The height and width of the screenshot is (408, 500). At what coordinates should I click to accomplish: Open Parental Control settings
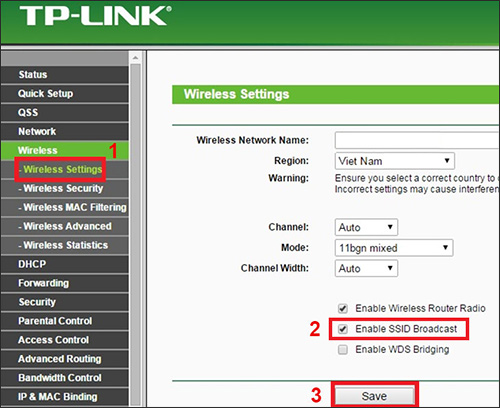click(x=64, y=321)
